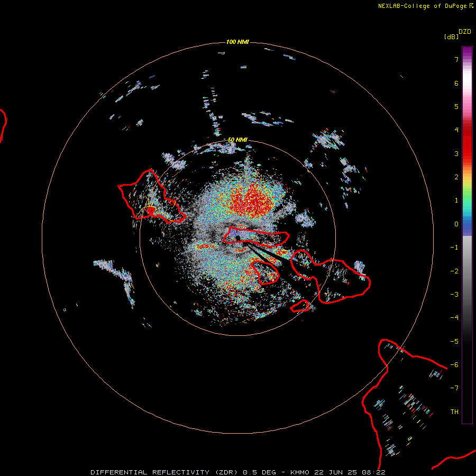Click the TH threshold label on scale
The height and width of the screenshot is (476, 476).
pyautogui.click(x=454, y=412)
